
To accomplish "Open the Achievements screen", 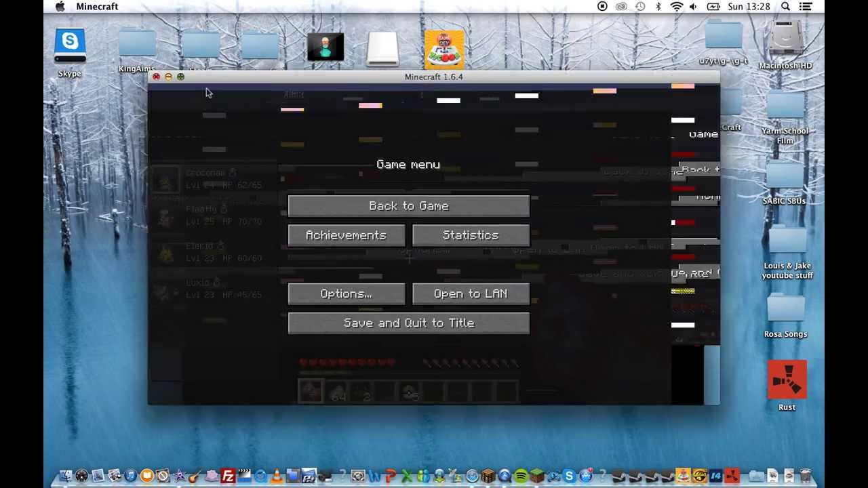I will (x=346, y=235).
